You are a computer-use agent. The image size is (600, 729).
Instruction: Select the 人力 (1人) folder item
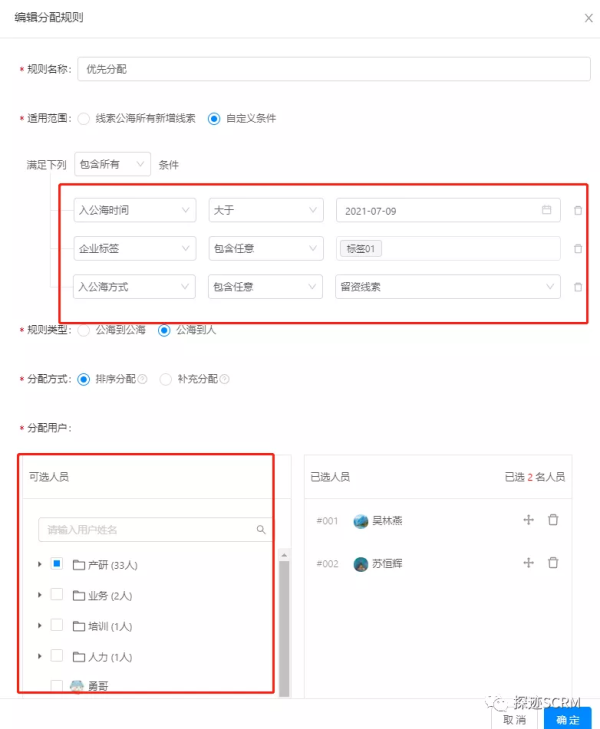[x=103, y=657]
